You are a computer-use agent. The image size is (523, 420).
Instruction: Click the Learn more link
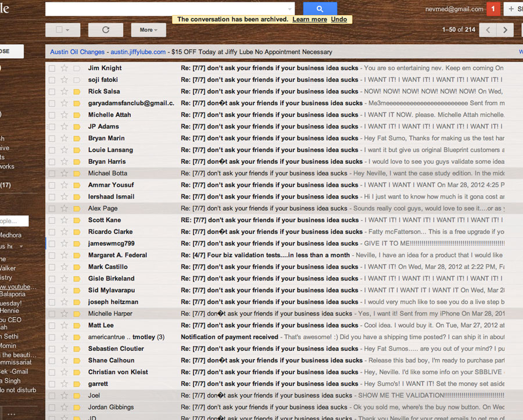pyautogui.click(x=309, y=19)
